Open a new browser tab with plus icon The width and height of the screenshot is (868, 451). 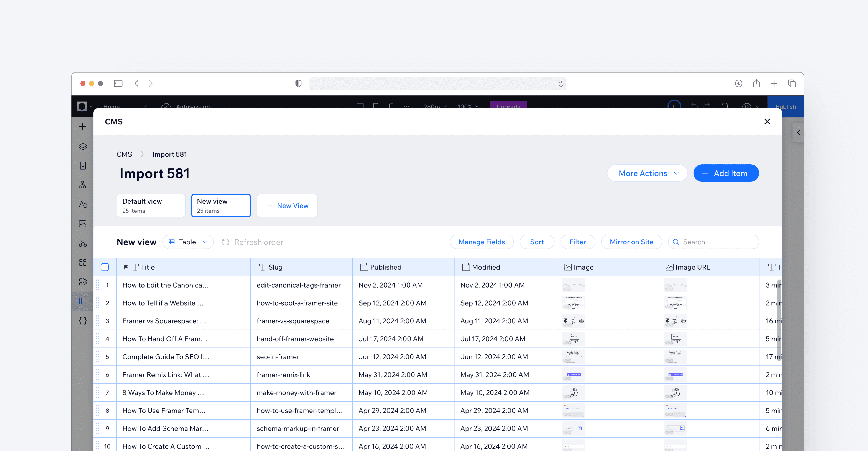tap(774, 83)
